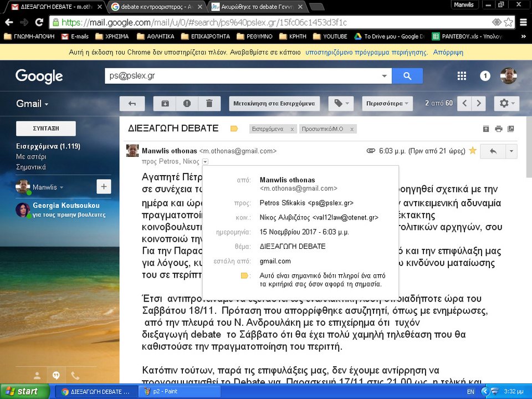Go back to search results arrow
Viewport: 532px width, 399px height.
[x=132, y=104]
